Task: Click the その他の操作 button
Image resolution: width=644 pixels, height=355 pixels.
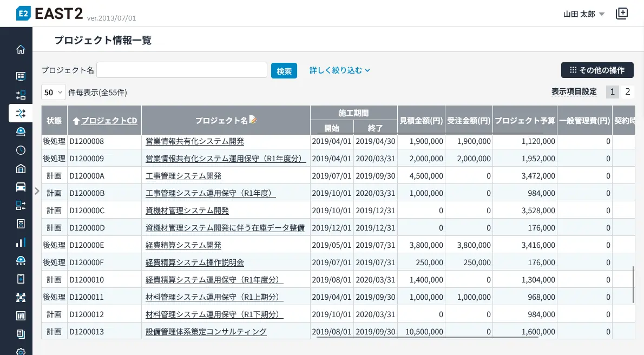Action: click(597, 70)
